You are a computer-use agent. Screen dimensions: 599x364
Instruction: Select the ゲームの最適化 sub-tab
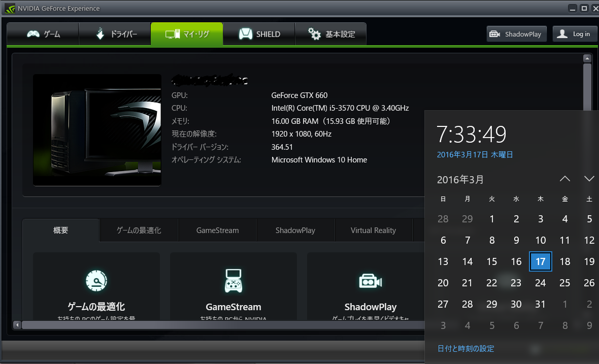139,230
